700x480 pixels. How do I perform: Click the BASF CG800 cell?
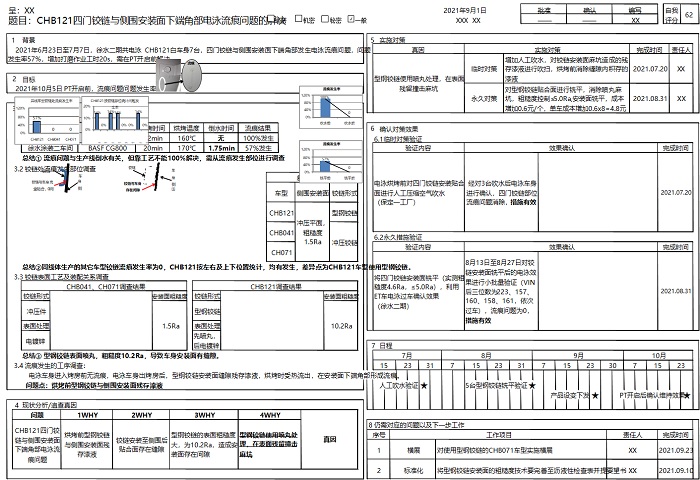tap(107, 148)
